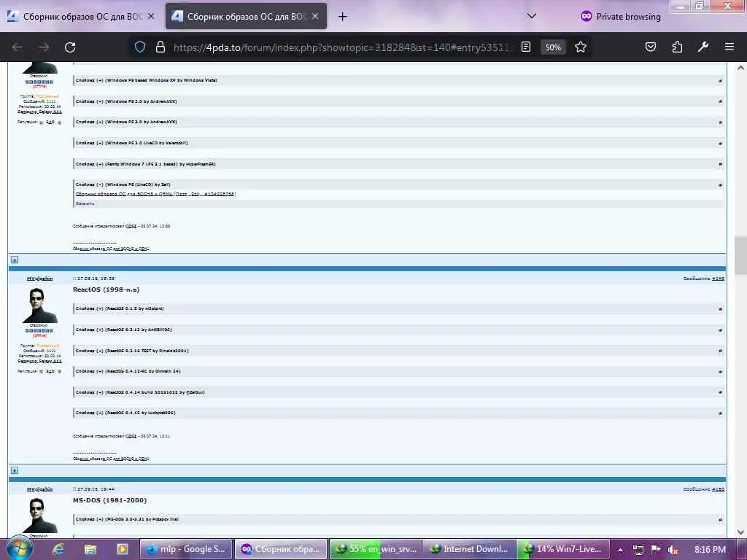Close the first browser tab
747x560 pixels.
(150, 16)
